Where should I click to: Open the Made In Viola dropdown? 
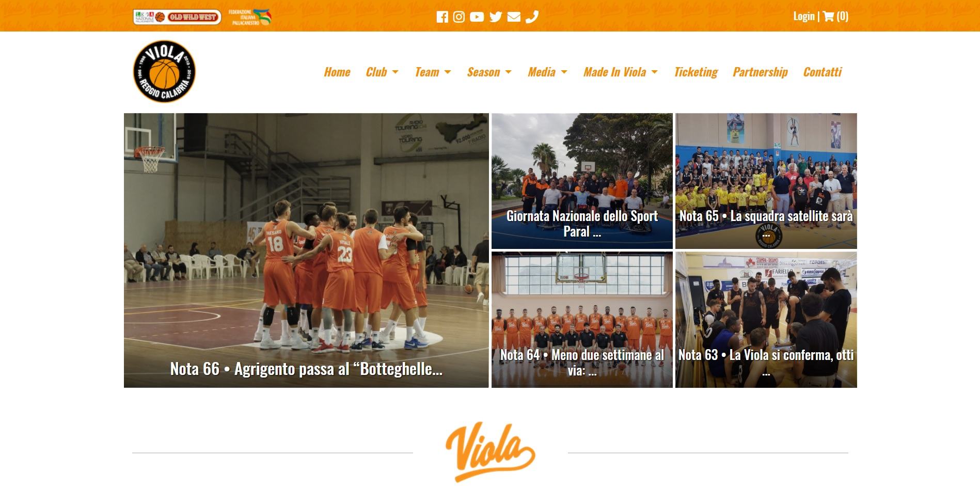621,72
